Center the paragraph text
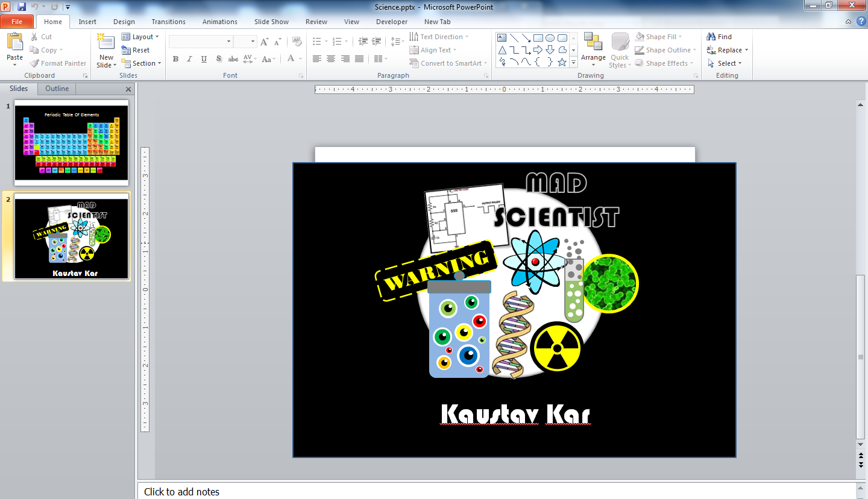Viewport: 868px width, 499px height. click(331, 59)
